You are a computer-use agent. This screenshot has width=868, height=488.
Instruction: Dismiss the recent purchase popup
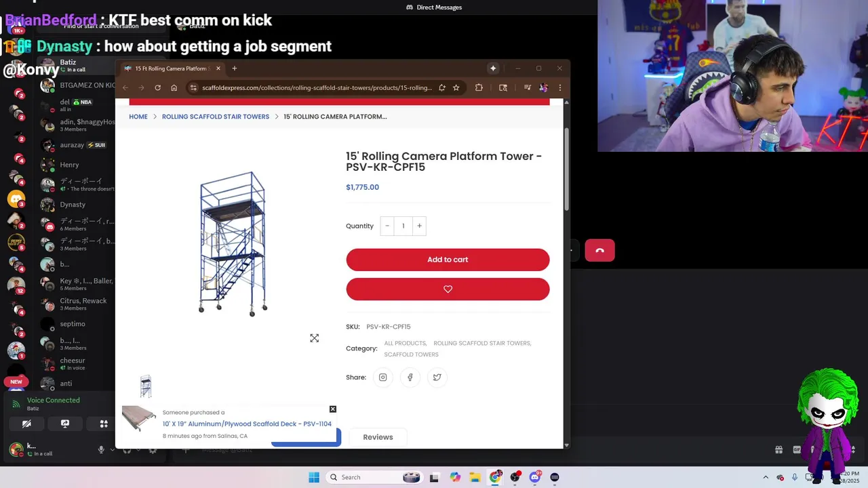(x=333, y=409)
